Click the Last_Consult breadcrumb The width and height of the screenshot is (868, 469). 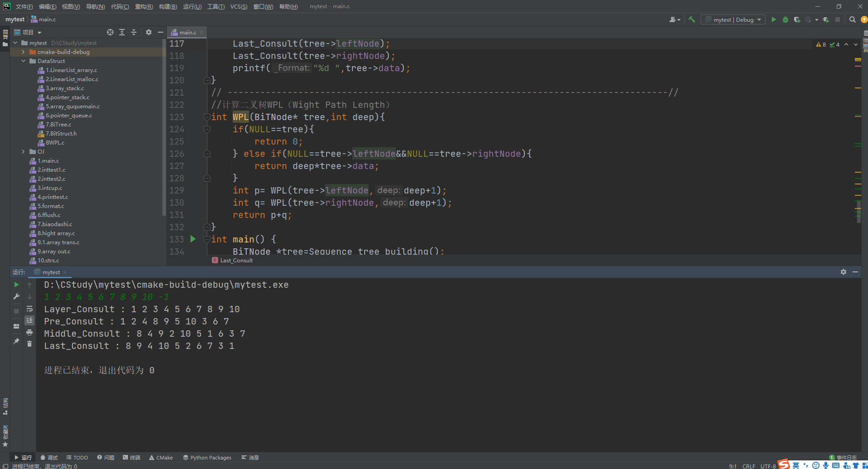click(232, 260)
